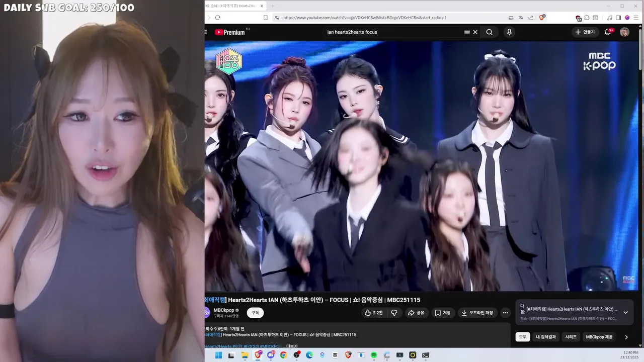The image size is (644, 362).
Task: Toggle the browser sidebar panel icon
Action: click(618, 18)
